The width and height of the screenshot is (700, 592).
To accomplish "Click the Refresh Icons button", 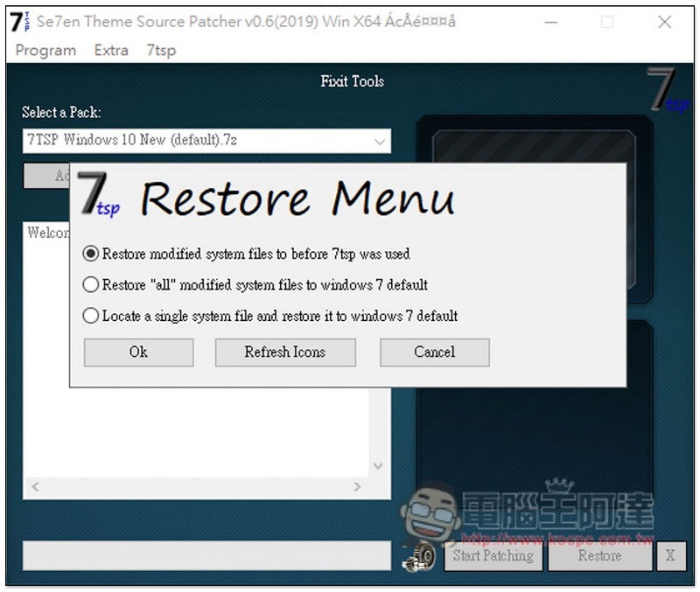I will pos(285,352).
